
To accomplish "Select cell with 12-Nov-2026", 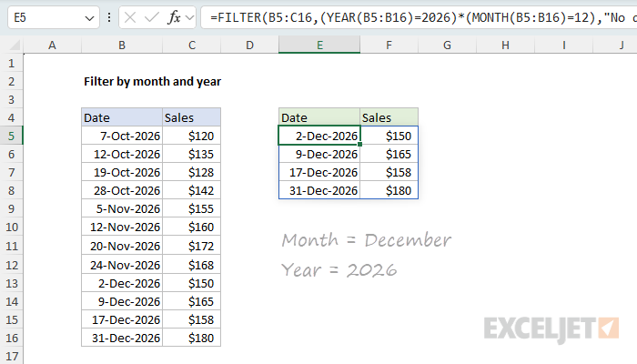I will (122, 227).
